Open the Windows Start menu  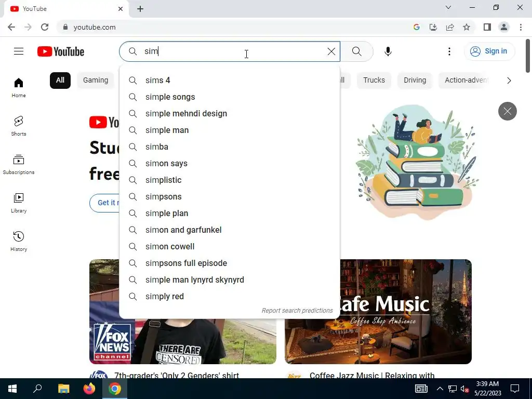(x=12, y=389)
